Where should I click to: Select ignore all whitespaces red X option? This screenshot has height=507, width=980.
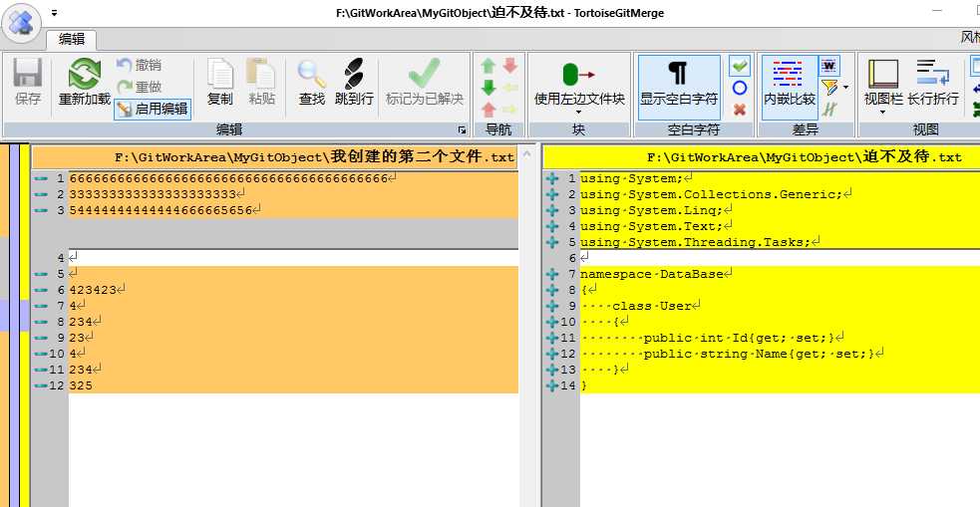[740, 110]
